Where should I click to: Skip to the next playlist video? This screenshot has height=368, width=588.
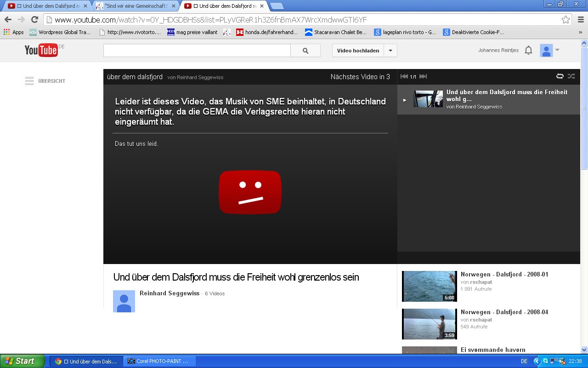click(423, 76)
